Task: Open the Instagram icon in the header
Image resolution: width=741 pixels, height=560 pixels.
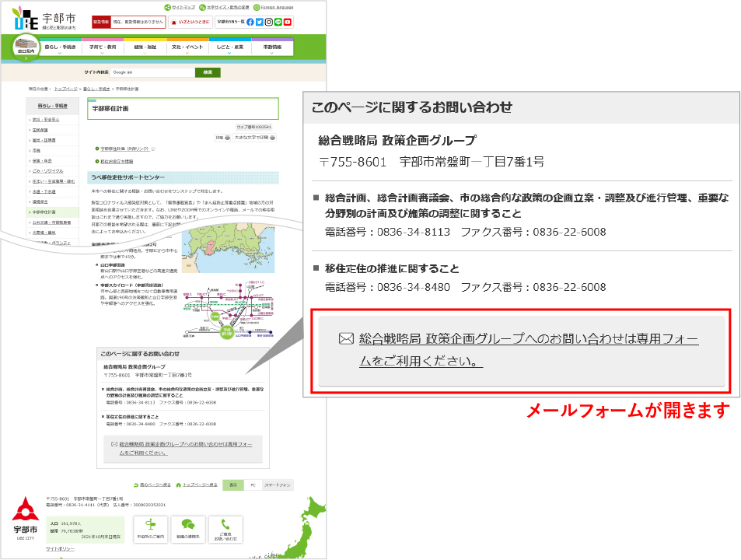Action: 269,22
